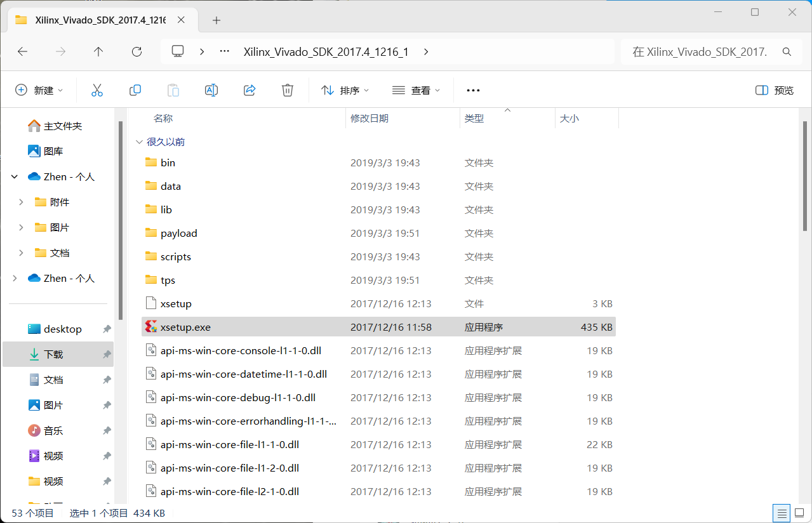812x523 pixels.
Task: Refresh the current folder view
Action: (x=136, y=52)
